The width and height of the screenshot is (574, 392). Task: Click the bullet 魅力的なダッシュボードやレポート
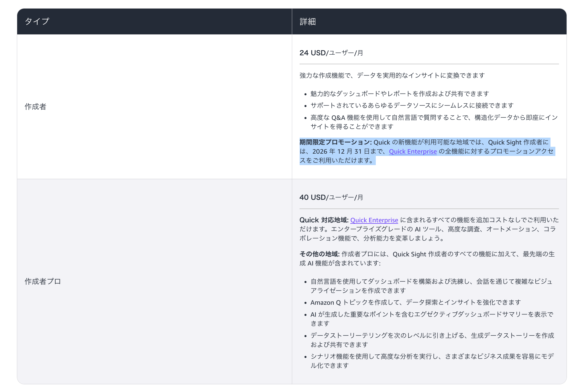click(x=400, y=94)
